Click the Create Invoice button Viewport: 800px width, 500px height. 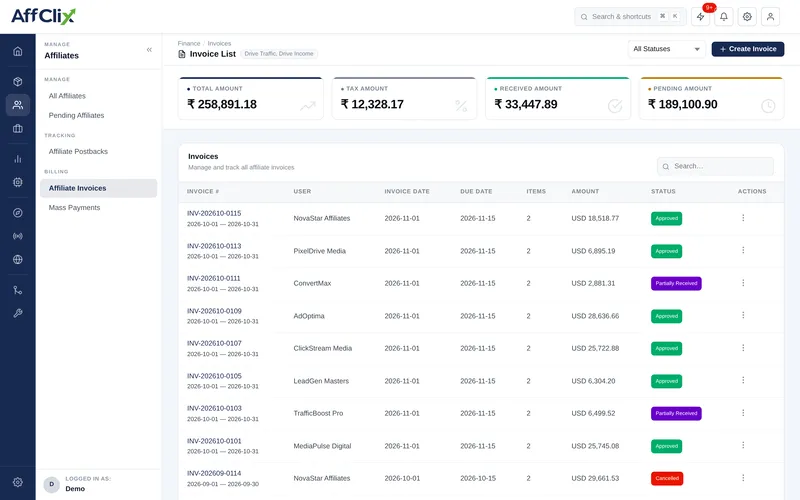point(747,49)
